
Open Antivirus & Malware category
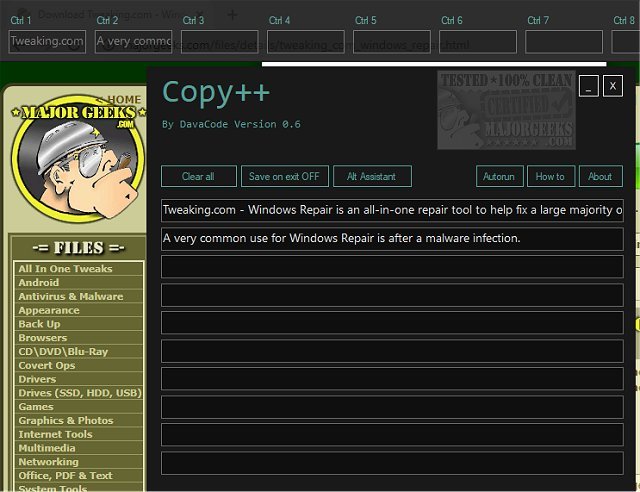(78, 296)
